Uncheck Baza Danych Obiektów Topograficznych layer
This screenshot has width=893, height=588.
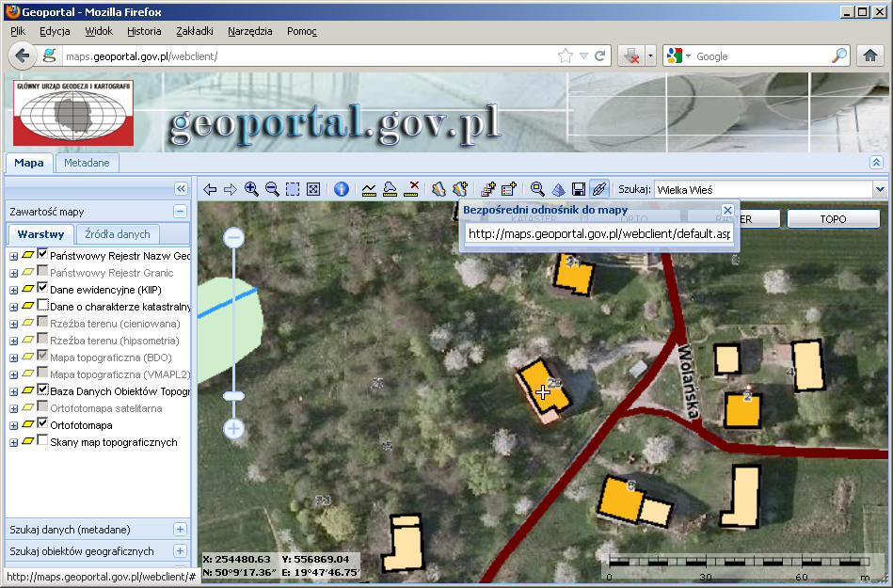point(42,389)
